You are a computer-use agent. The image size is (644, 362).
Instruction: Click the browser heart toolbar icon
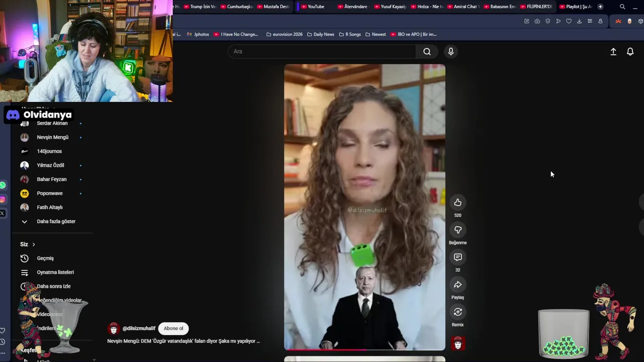[x=569, y=21]
